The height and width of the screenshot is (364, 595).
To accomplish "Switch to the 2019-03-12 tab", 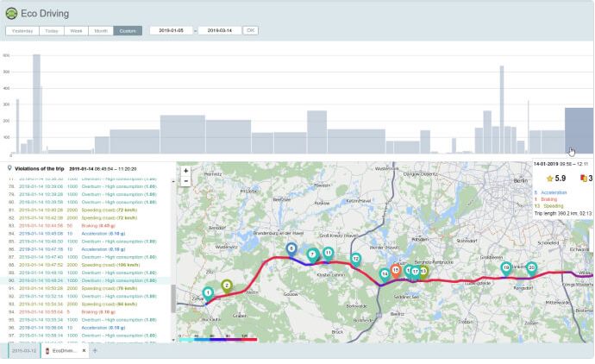I will 22,351.
